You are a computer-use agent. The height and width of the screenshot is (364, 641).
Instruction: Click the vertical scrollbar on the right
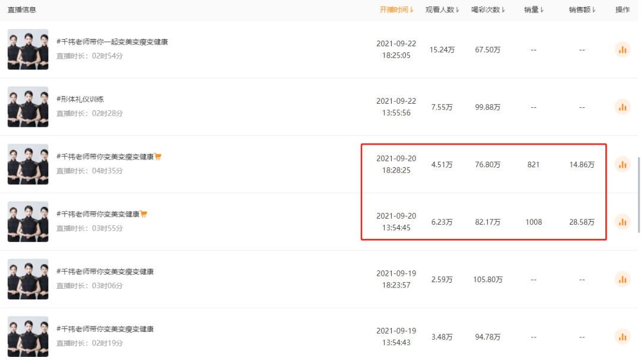tap(639, 194)
